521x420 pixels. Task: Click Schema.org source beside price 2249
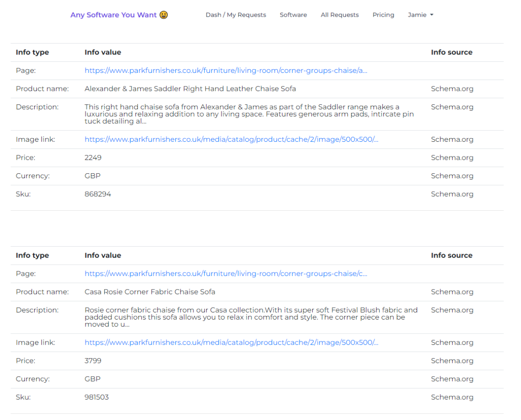click(452, 158)
